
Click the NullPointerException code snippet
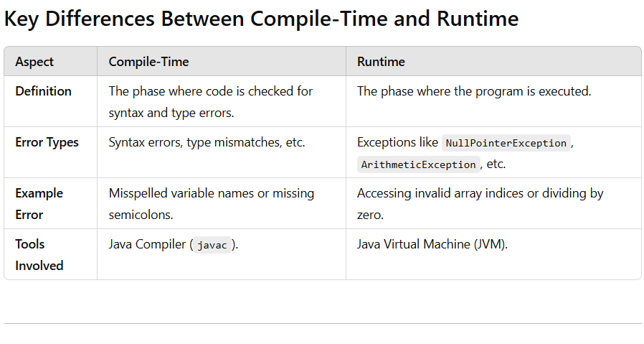[506, 143]
